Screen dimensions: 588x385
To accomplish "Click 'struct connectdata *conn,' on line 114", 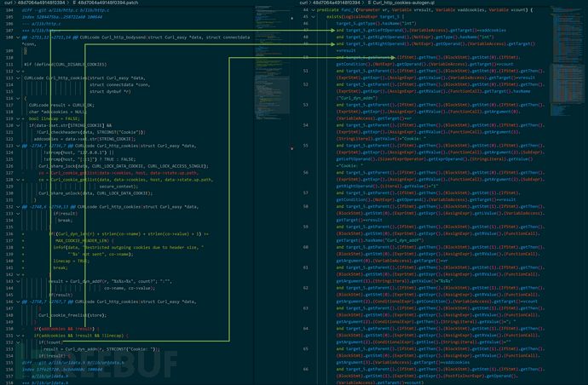I will pyautogui.click(x=119, y=84).
